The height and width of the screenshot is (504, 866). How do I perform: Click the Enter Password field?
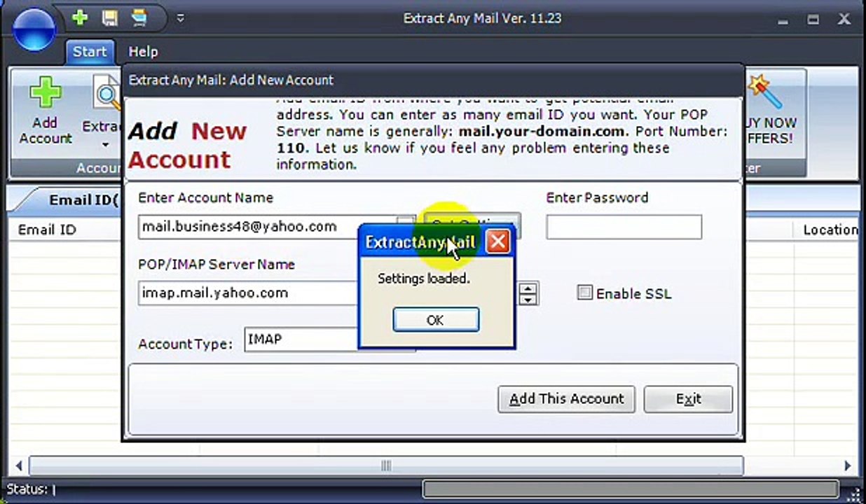(x=624, y=227)
